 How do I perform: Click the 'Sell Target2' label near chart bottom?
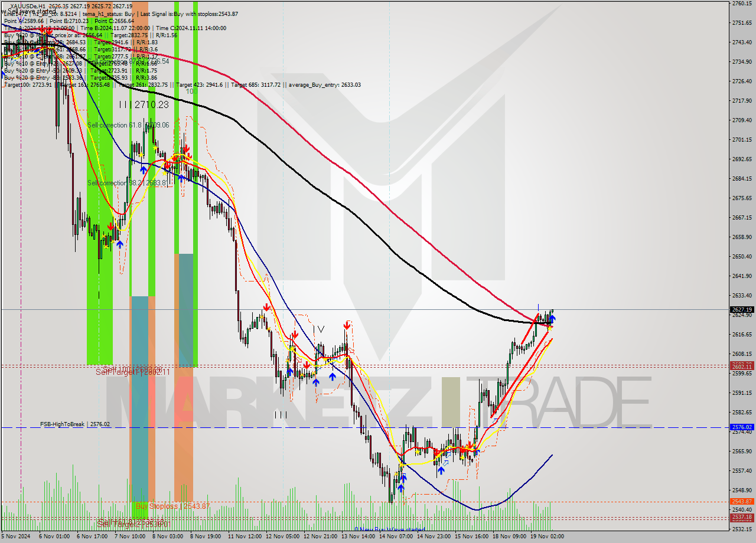point(133,524)
